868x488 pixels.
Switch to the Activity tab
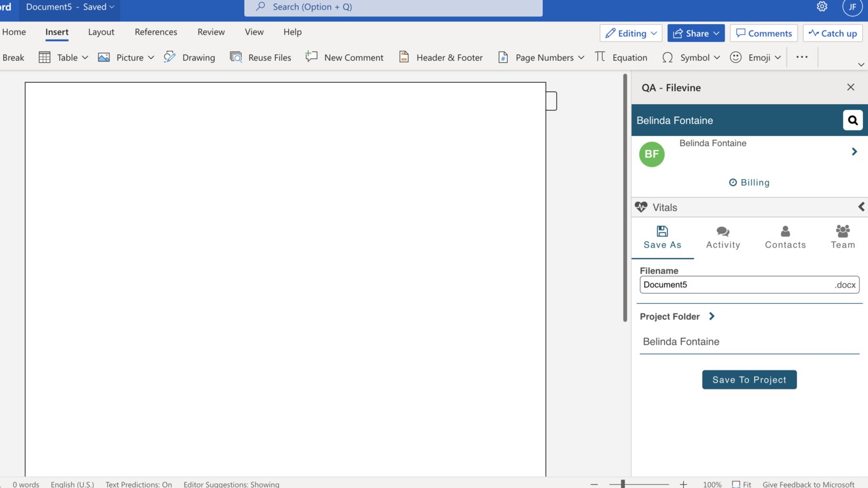click(723, 238)
